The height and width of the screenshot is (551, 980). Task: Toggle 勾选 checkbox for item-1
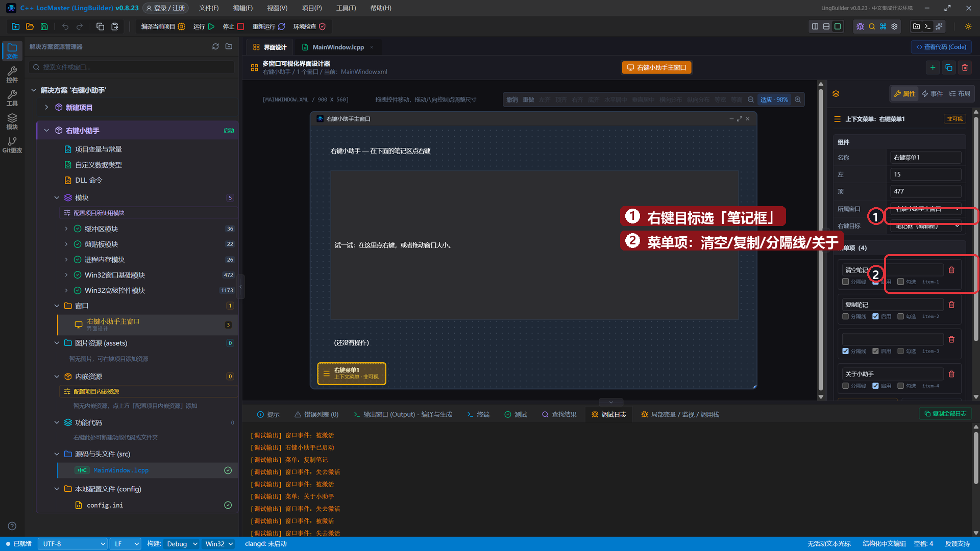(900, 282)
